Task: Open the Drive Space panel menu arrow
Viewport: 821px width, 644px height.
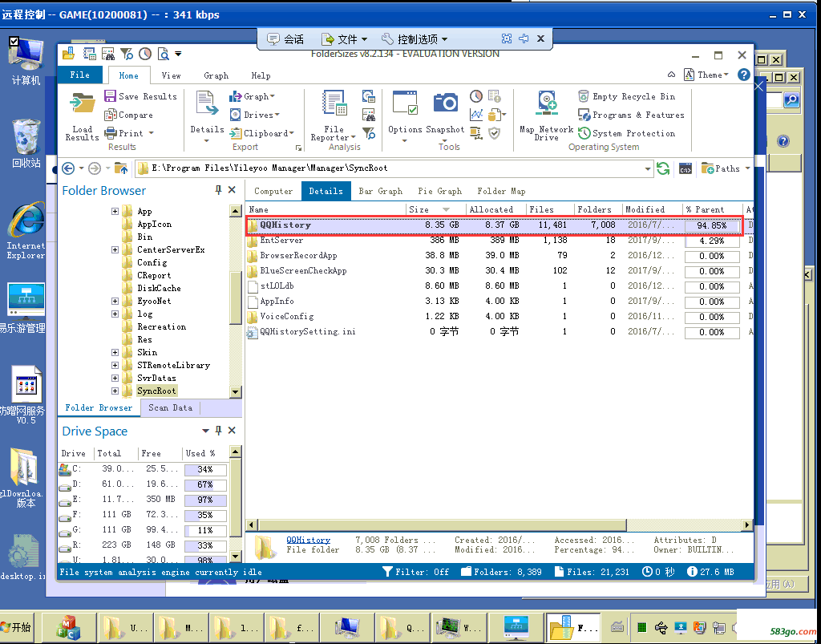Action: 205,431
